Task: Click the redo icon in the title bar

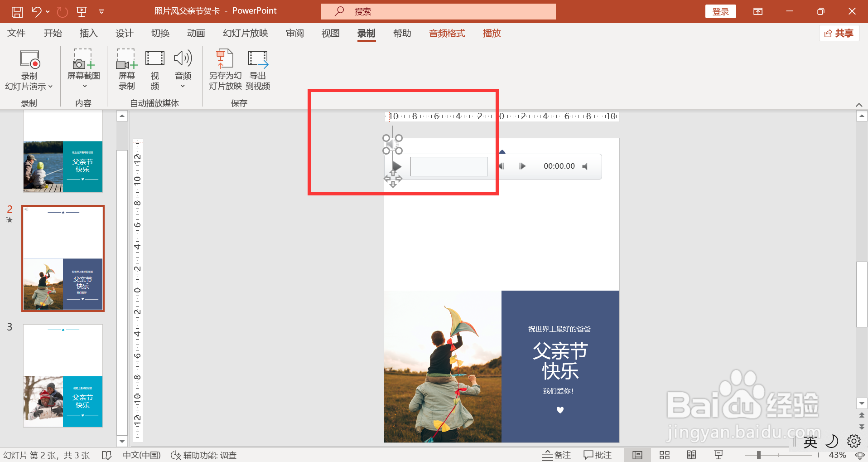Action: (x=63, y=12)
